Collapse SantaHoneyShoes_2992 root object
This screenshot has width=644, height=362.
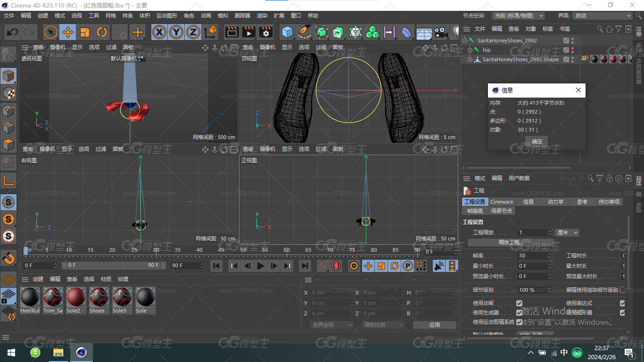465,41
